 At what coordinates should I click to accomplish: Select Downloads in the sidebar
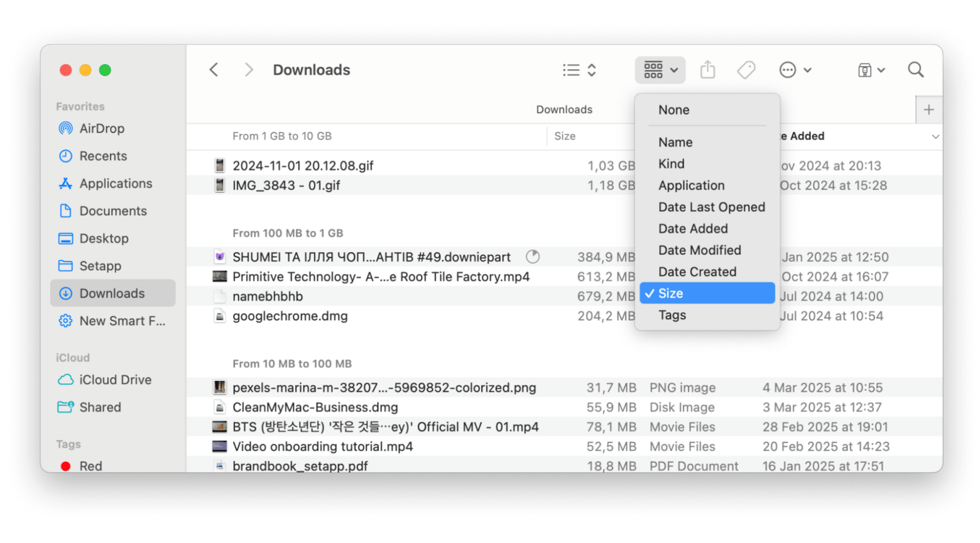tap(112, 293)
